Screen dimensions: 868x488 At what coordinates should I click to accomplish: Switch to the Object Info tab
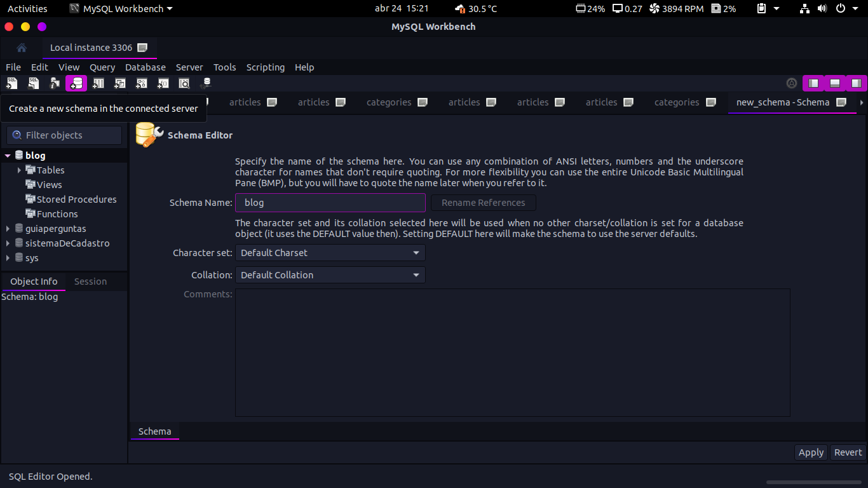[34, 281]
